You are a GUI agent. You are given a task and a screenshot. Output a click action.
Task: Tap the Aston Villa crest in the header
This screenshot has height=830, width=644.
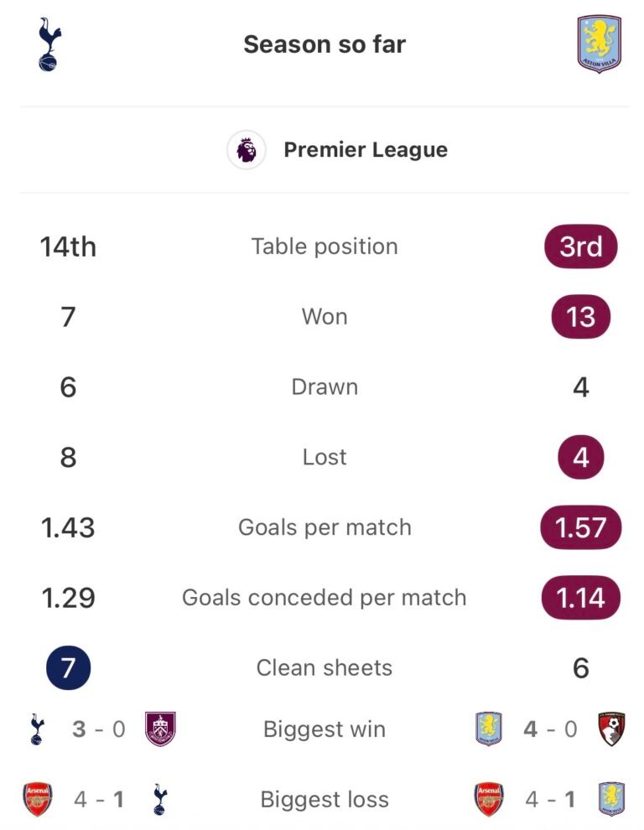(599, 44)
